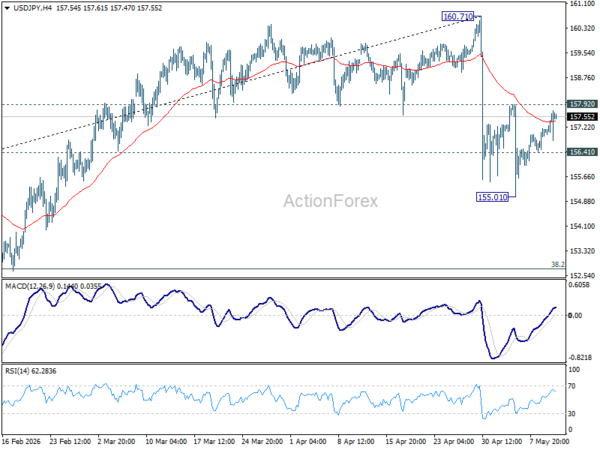The image size is (600, 450).
Task: Click the 30 Apr 12:00 time label
Action: pyautogui.click(x=502, y=441)
